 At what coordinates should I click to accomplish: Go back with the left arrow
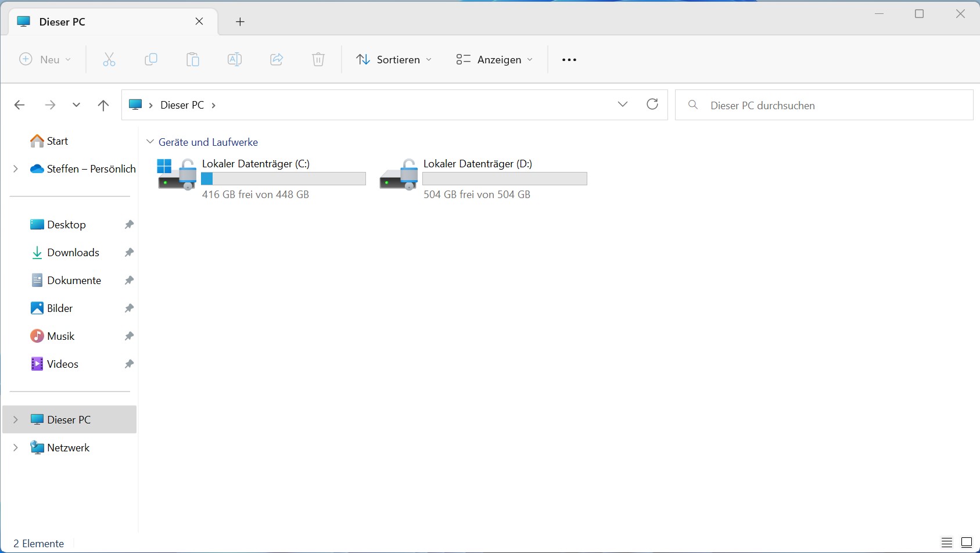pos(20,105)
